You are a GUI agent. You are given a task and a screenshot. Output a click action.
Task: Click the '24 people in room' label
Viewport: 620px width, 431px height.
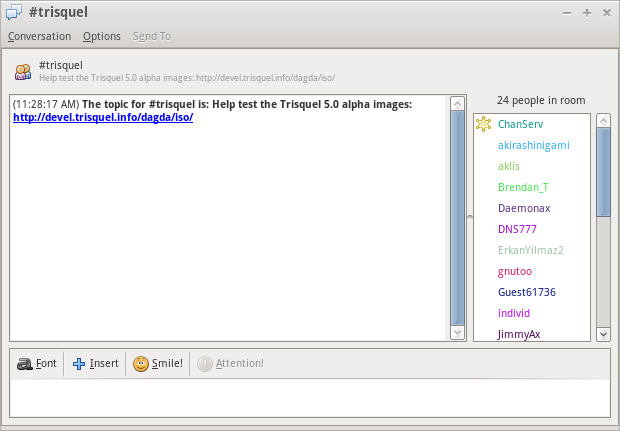(541, 100)
